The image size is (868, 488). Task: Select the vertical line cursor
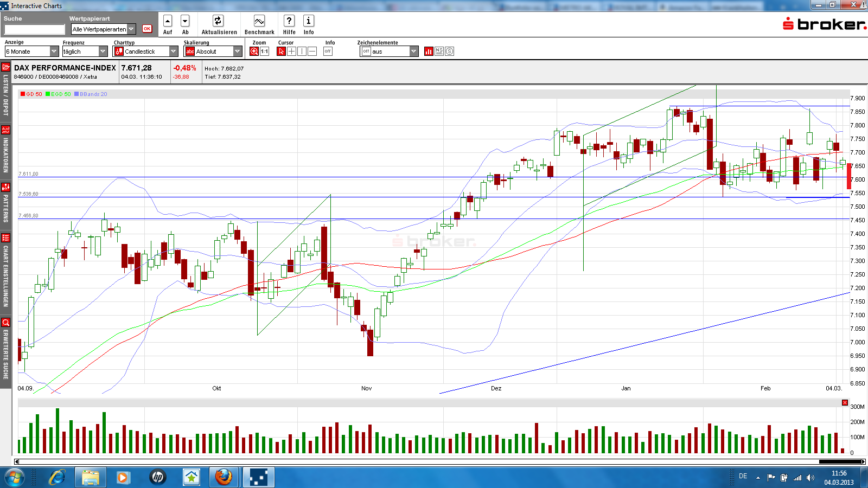[302, 52]
